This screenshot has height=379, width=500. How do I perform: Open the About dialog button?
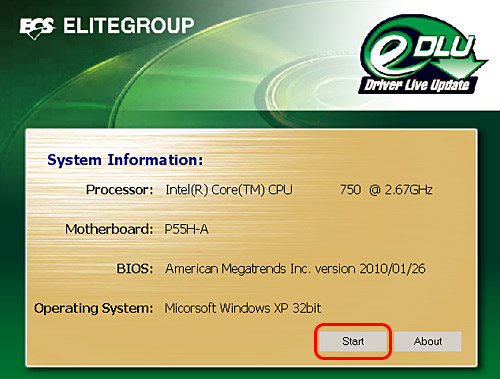[428, 341]
